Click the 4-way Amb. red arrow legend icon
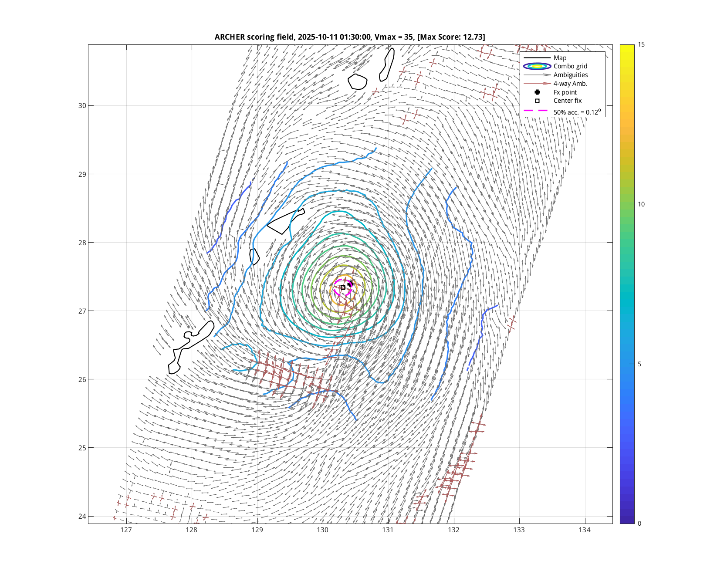The image size is (717, 588). [537, 84]
